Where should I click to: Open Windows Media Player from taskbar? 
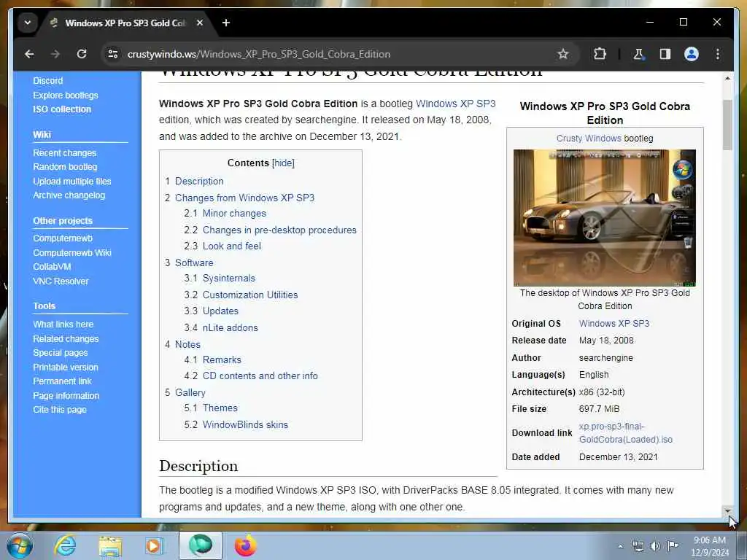point(154,546)
